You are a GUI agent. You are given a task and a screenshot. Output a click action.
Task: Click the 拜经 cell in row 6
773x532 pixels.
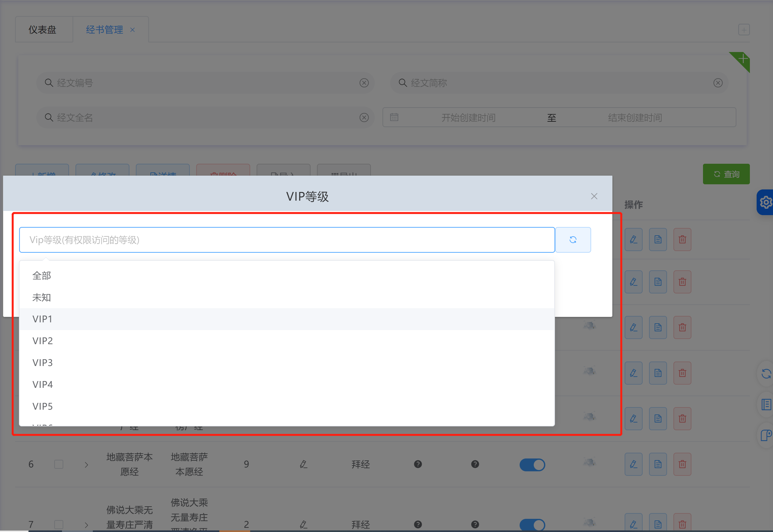(361, 464)
